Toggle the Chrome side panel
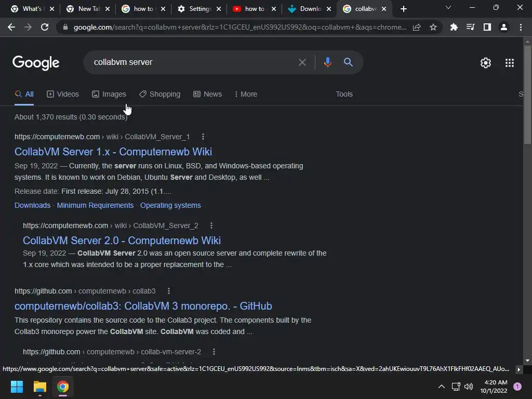 pos(487,27)
